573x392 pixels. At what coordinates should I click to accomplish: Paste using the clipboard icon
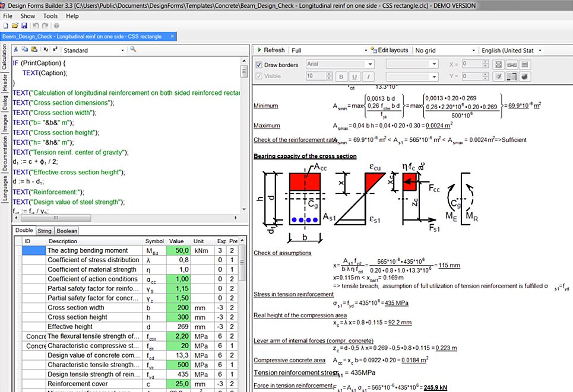34,49
